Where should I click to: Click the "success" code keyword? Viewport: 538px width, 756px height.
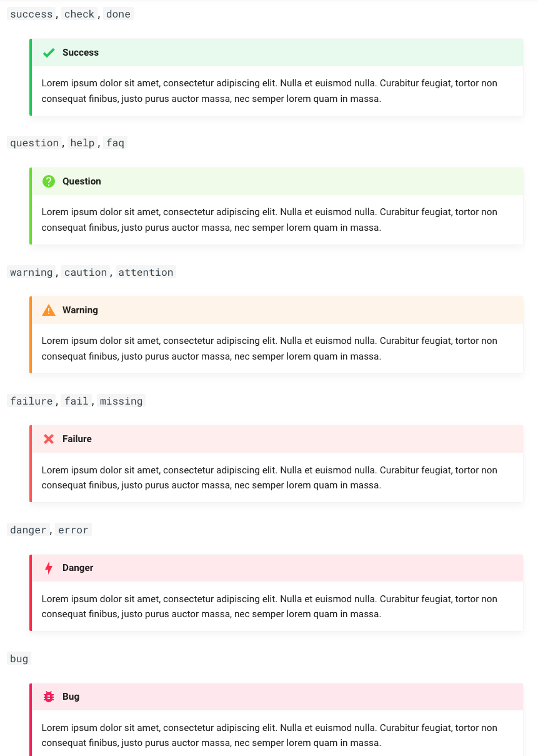click(31, 14)
